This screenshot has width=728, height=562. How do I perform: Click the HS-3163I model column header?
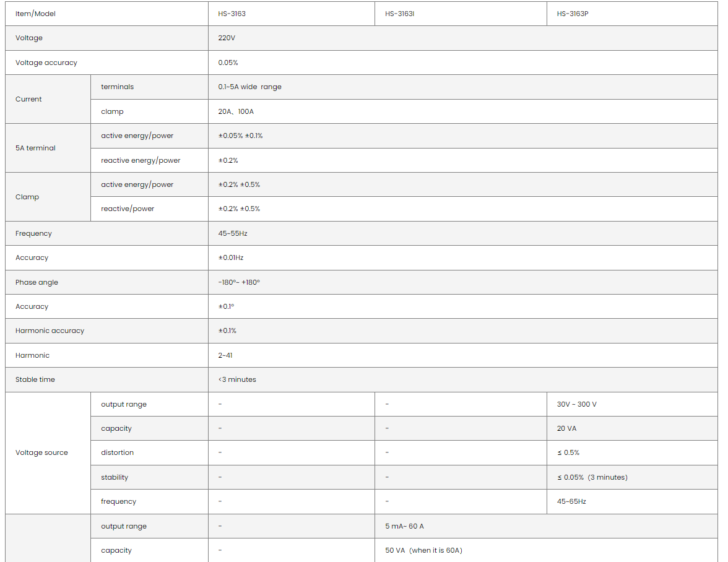tap(399, 14)
